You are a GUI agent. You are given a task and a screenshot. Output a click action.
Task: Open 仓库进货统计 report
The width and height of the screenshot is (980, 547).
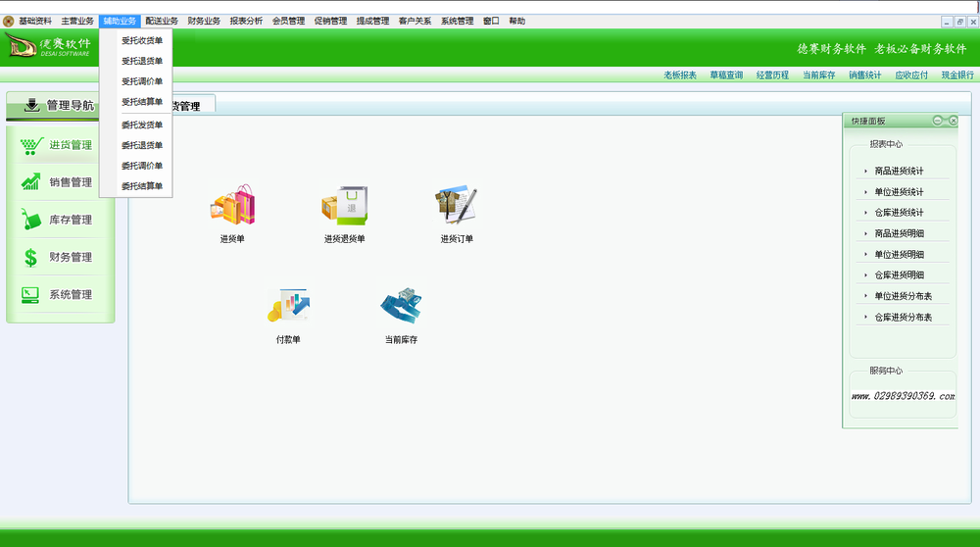(x=899, y=213)
